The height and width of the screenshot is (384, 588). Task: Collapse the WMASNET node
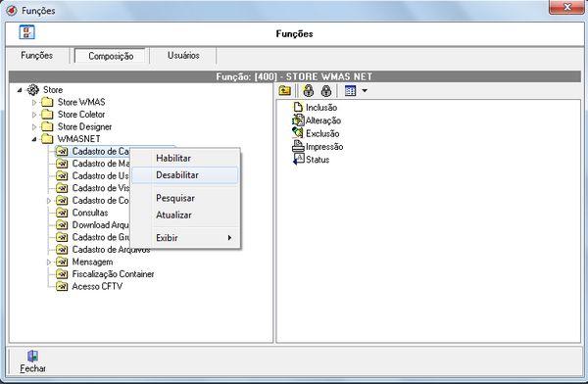point(34,139)
